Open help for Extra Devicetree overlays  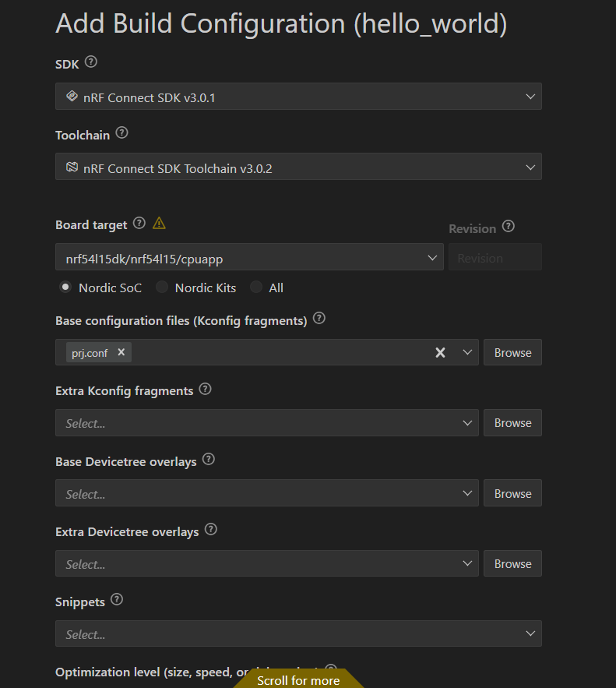211,530
